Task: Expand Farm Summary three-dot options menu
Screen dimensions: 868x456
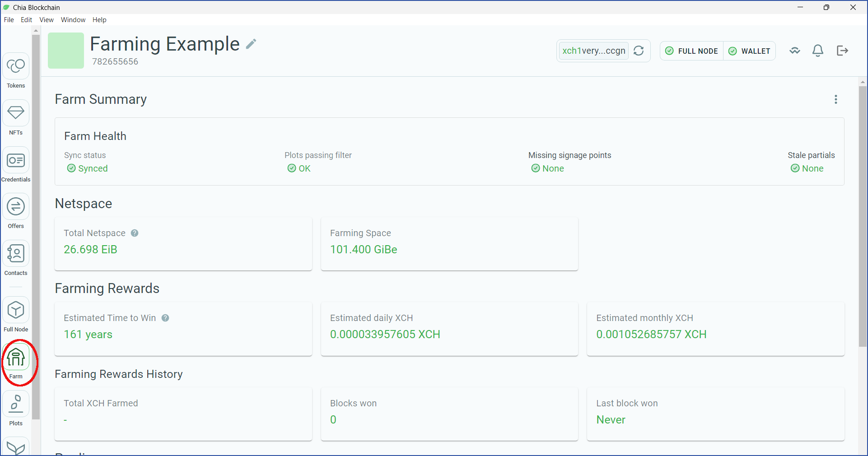Action: click(x=836, y=99)
